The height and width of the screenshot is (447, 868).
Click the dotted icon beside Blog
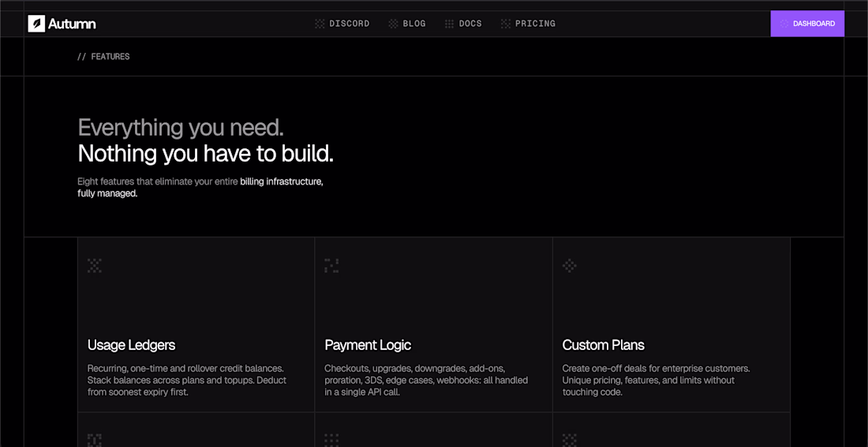click(393, 24)
